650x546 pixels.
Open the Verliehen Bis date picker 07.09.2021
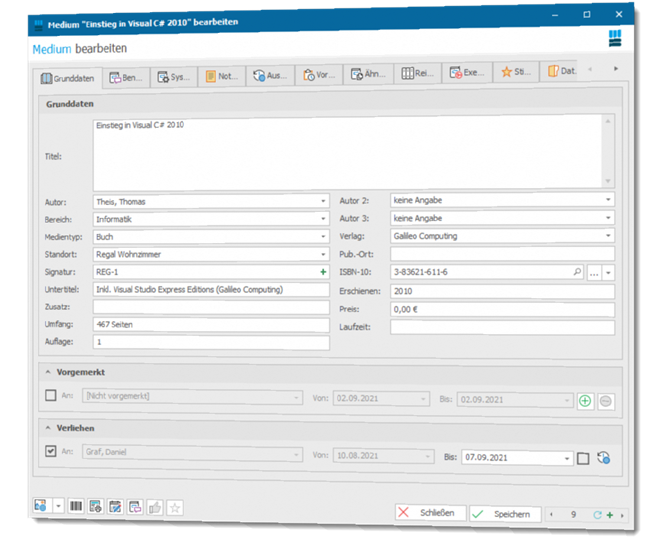566,458
